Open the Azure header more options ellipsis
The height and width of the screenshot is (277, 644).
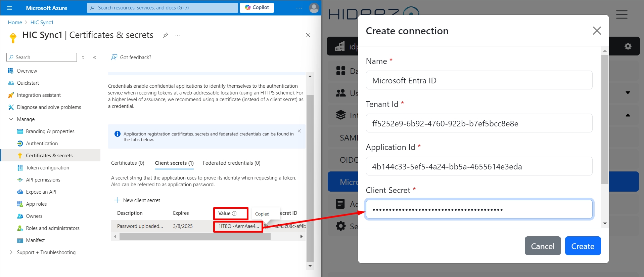(299, 8)
